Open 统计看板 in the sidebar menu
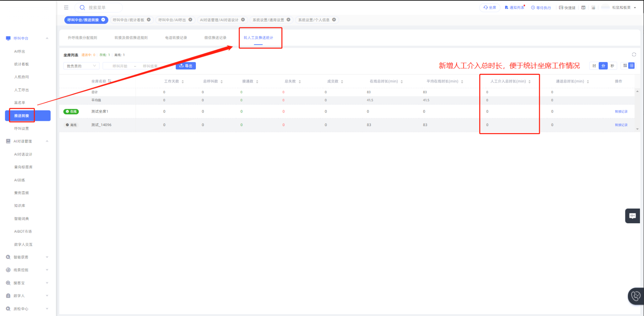Image resolution: width=644 pixels, height=316 pixels. 22,64
